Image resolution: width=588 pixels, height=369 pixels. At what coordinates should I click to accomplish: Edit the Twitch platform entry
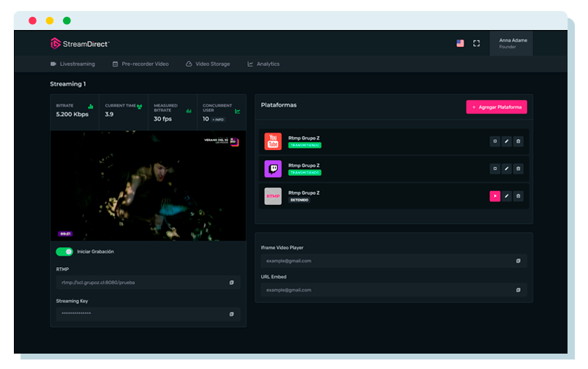click(x=507, y=168)
